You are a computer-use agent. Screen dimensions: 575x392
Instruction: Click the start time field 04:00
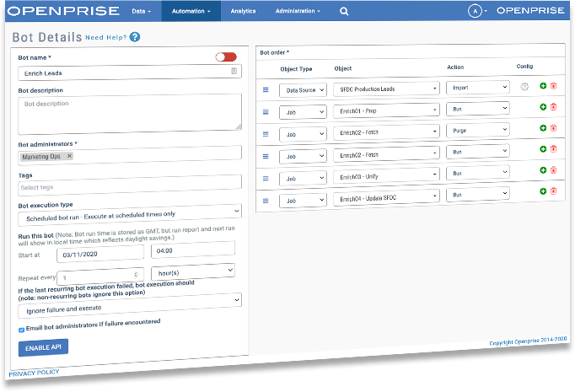point(193,250)
